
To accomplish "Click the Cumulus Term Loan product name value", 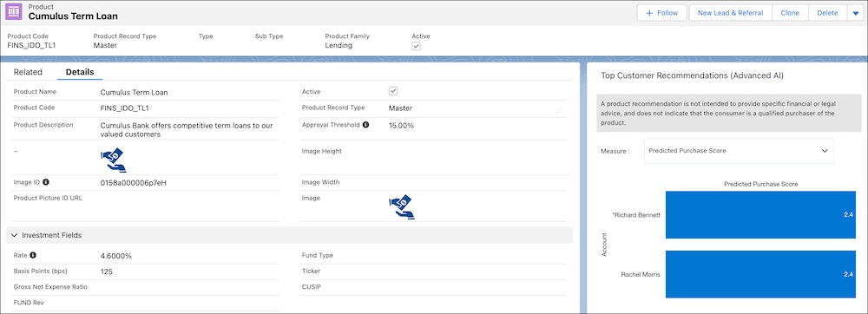I will [x=134, y=92].
